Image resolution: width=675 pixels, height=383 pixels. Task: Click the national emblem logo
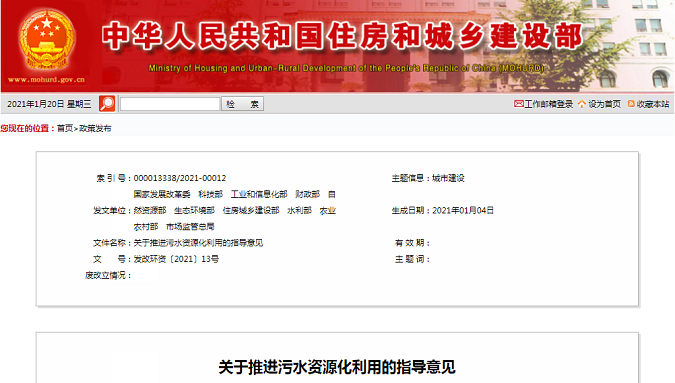coord(46,40)
